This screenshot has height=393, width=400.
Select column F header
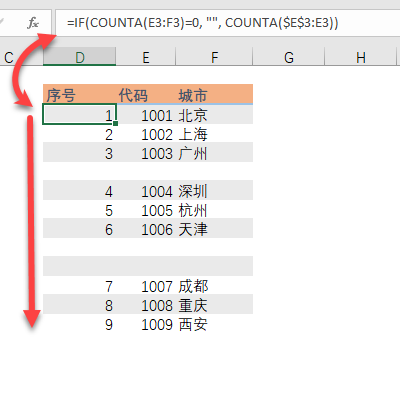pyautogui.click(x=214, y=57)
